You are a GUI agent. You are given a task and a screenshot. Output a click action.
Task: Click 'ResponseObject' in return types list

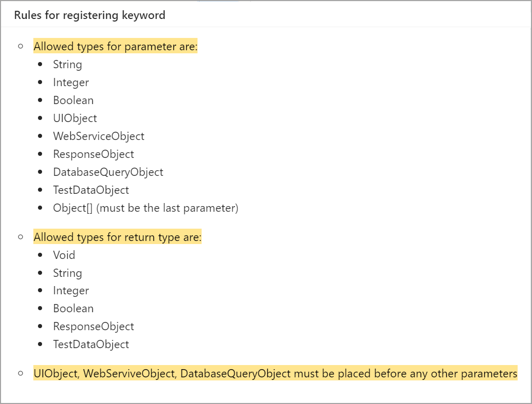coord(94,326)
